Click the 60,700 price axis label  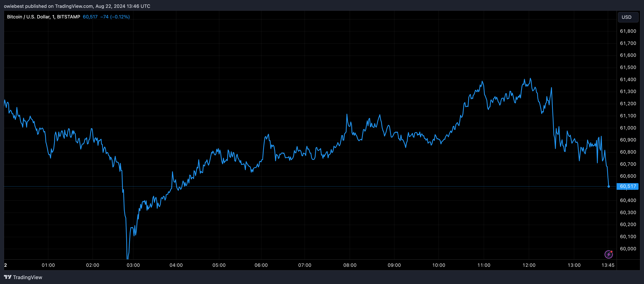click(628, 164)
